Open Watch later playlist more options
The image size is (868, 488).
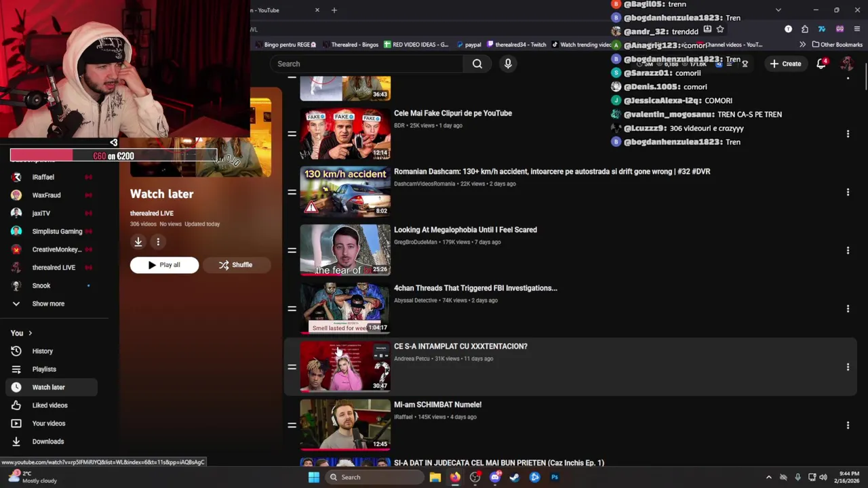click(x=158, y=241)
